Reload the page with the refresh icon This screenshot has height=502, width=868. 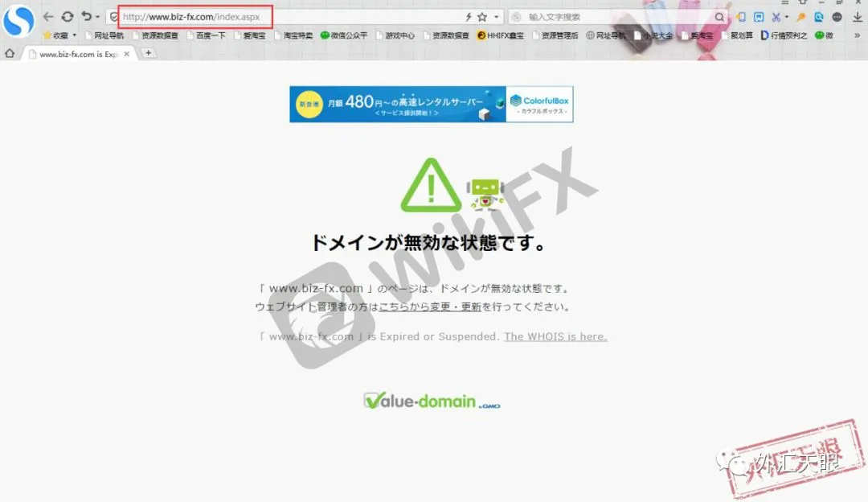point(68,17)
